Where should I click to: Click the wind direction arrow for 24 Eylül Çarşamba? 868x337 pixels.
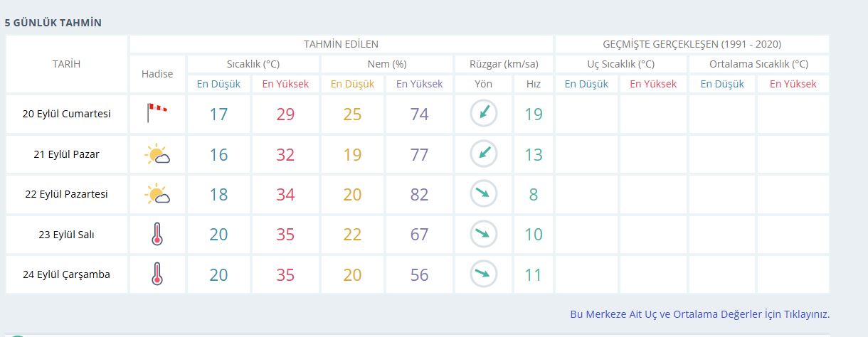(x=483, y=274)
